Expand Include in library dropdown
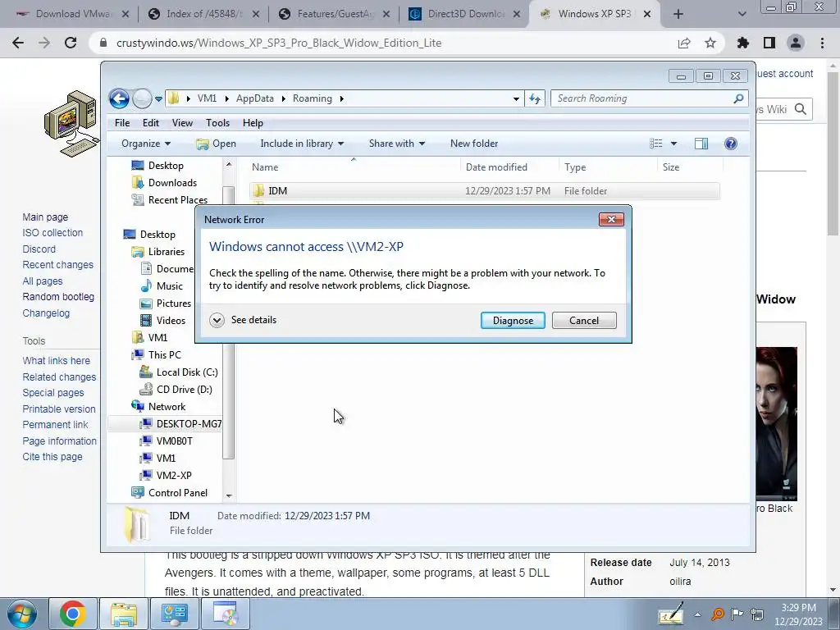840x630 pixels. tap(302, 144)
